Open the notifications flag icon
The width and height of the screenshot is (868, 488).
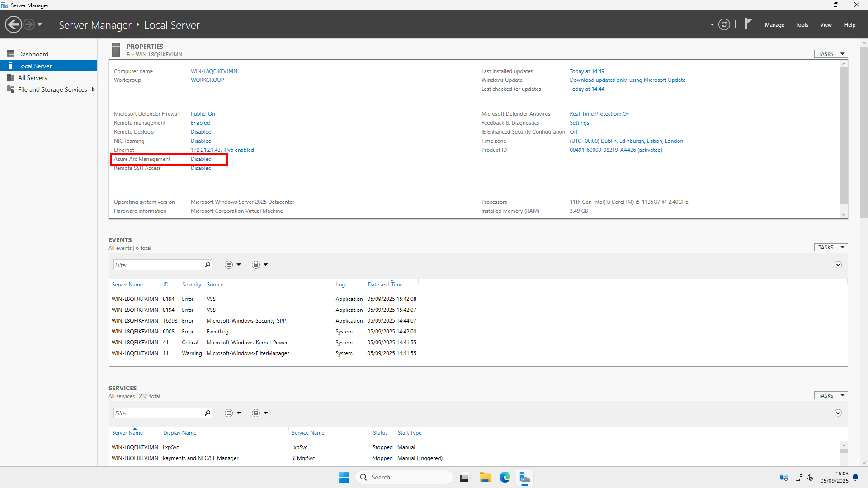pyautogui.click(x=748, y=24)
